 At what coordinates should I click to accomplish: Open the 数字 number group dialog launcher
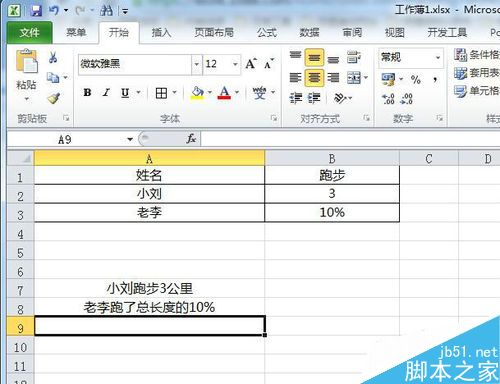[x=439, y=118]
